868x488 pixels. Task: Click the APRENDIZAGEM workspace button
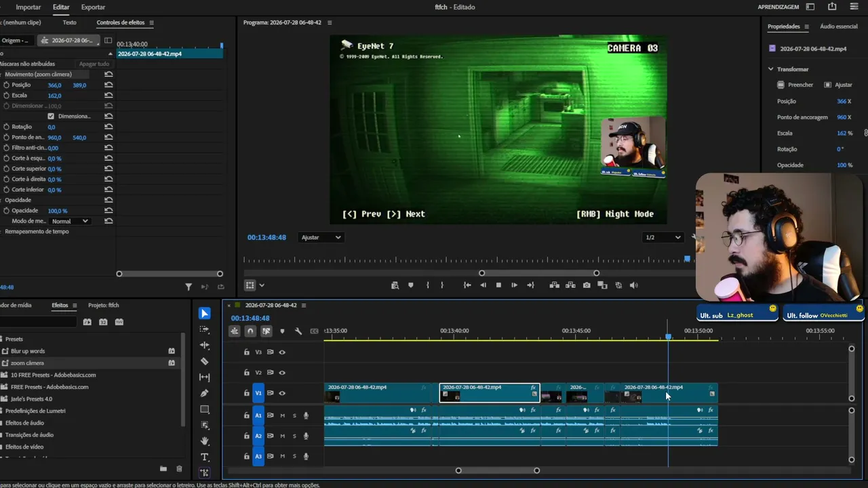(778, 7)
